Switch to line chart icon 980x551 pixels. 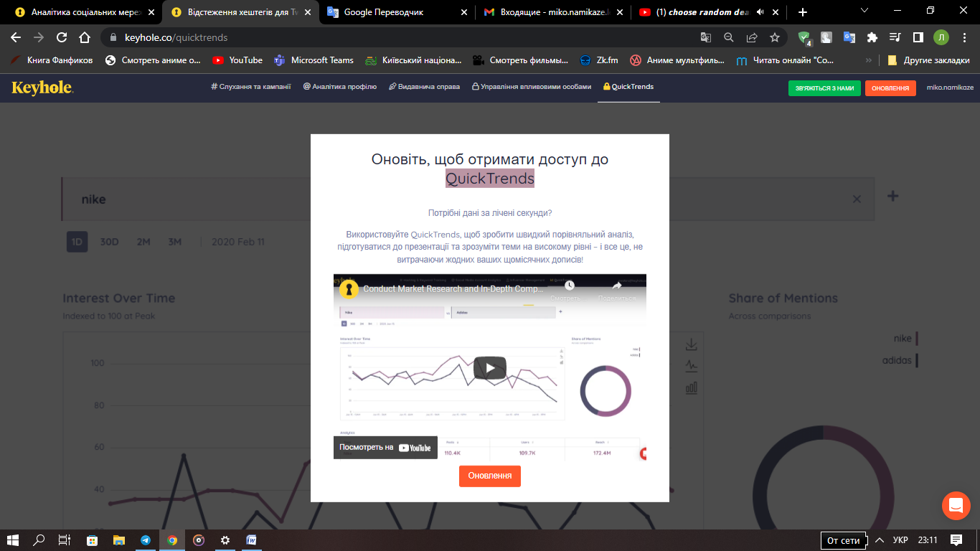click(x=692, y=366)
